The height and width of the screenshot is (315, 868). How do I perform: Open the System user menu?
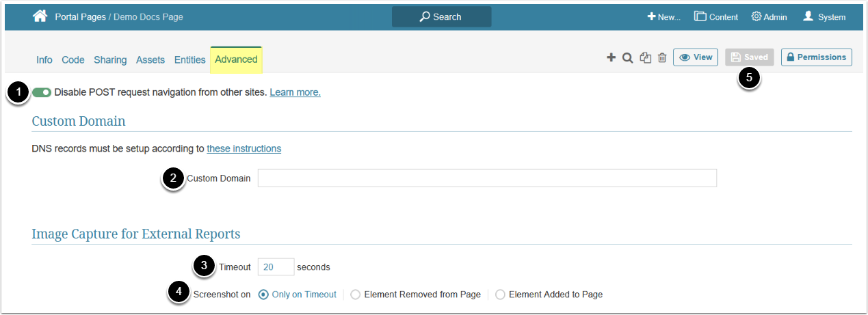824,17
